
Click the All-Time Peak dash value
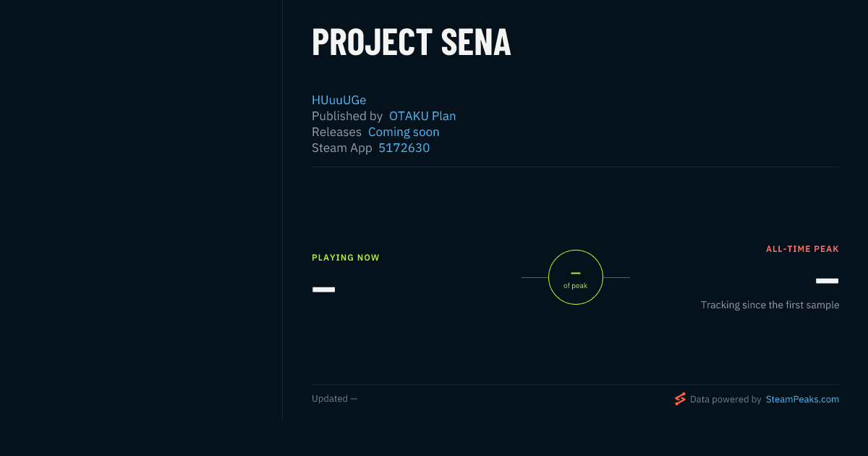tap(827, 281)
